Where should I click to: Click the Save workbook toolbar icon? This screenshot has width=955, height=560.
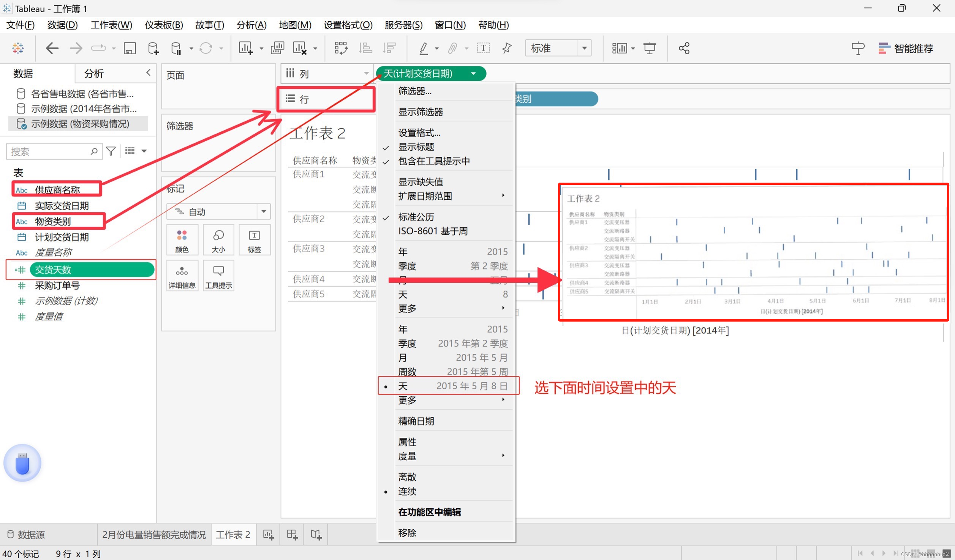(130, 49)
